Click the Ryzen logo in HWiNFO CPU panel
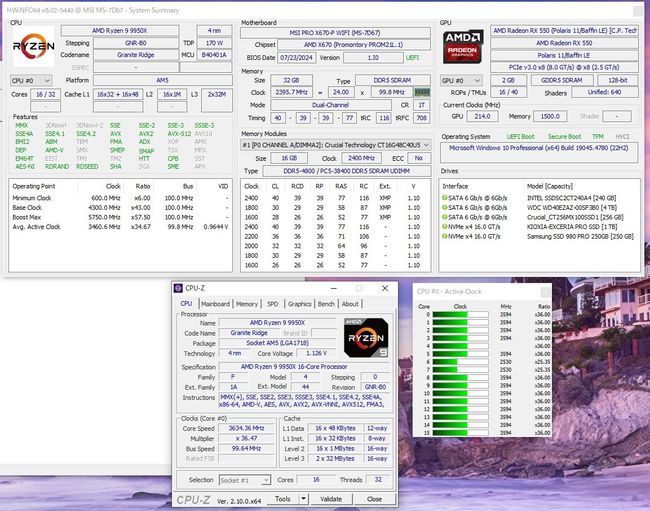This screenshot has width=650, height=511. (34, 46)
